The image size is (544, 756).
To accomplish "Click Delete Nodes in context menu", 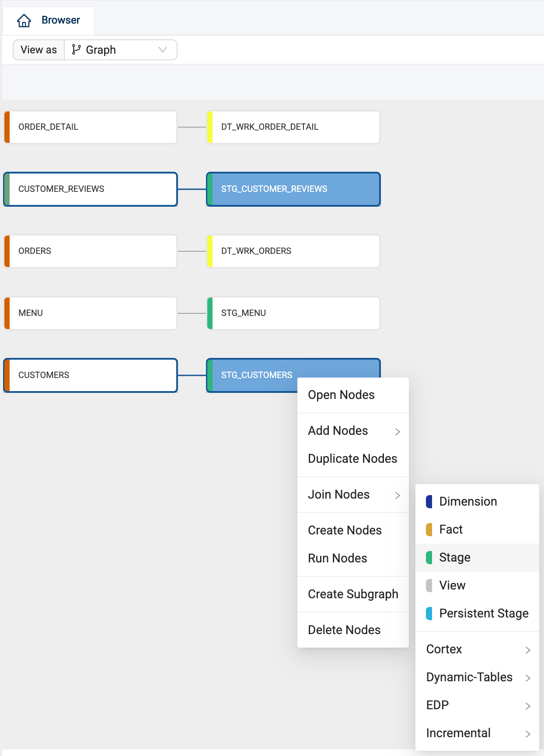I will (x=344, y=630).
